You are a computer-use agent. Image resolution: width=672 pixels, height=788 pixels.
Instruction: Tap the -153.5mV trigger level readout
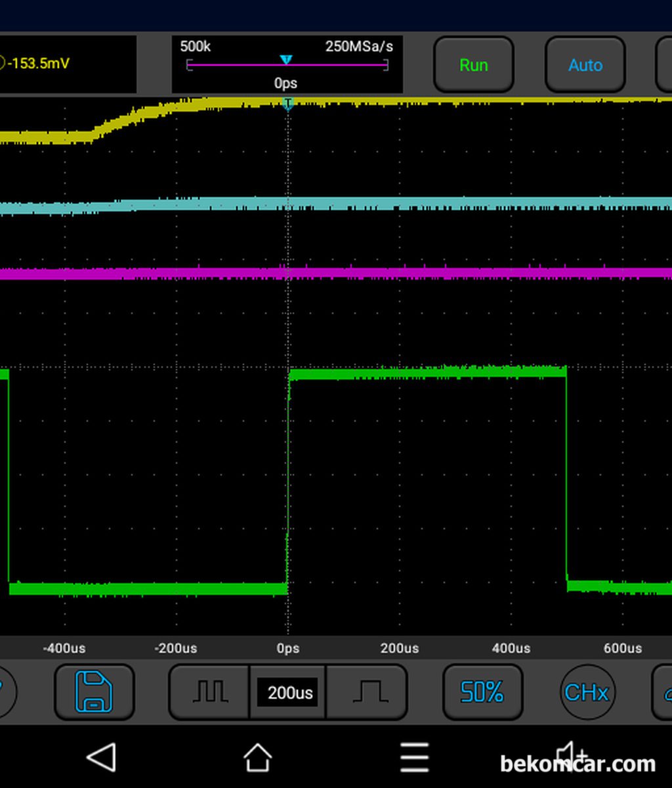pyautogui.click(x=38, y=64)
